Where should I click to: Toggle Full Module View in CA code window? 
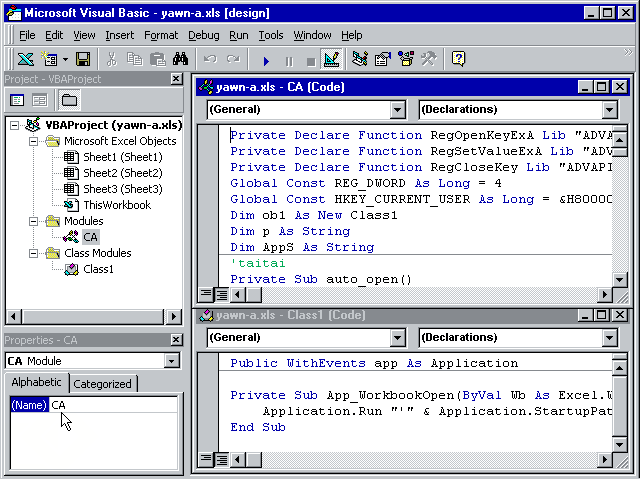click(222, 295)
